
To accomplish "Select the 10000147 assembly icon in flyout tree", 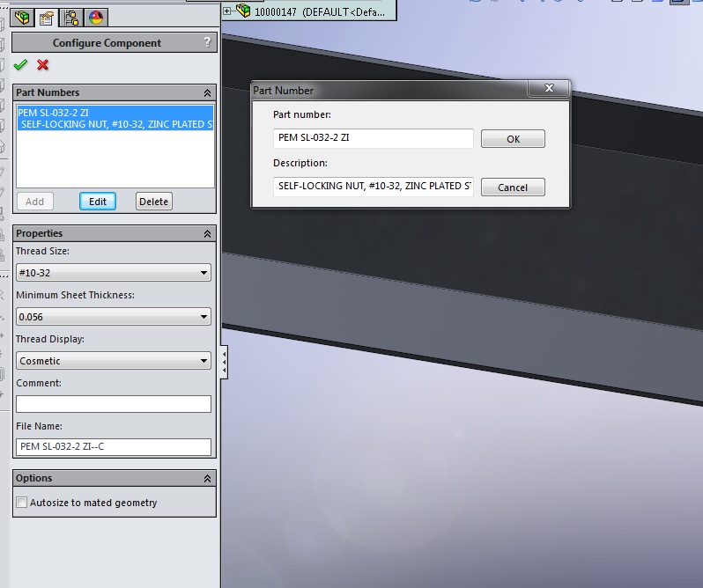I will pyautogui.click(x=243, y=11).
